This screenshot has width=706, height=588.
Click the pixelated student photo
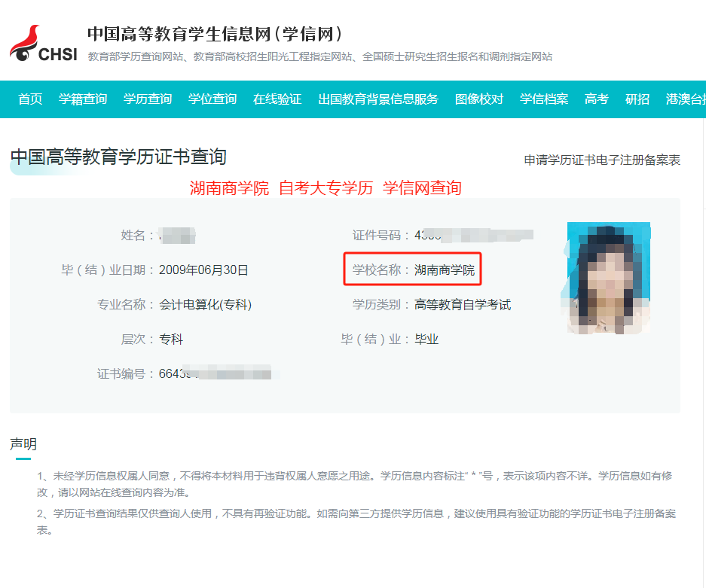click(x=606, y=278)
